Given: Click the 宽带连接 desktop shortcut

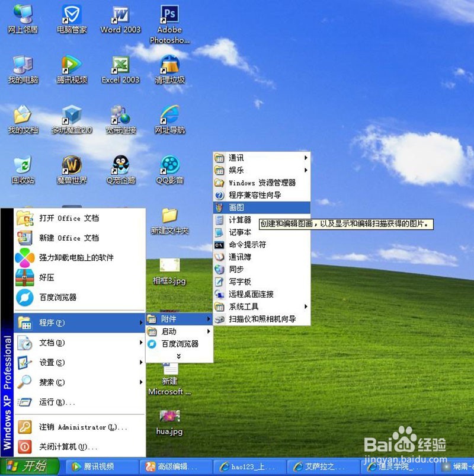Looking at the screenshot, I should [120, 120].
